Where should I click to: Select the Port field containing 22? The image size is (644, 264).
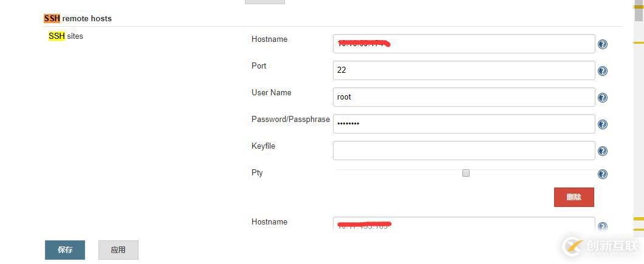tap(464, 70)
